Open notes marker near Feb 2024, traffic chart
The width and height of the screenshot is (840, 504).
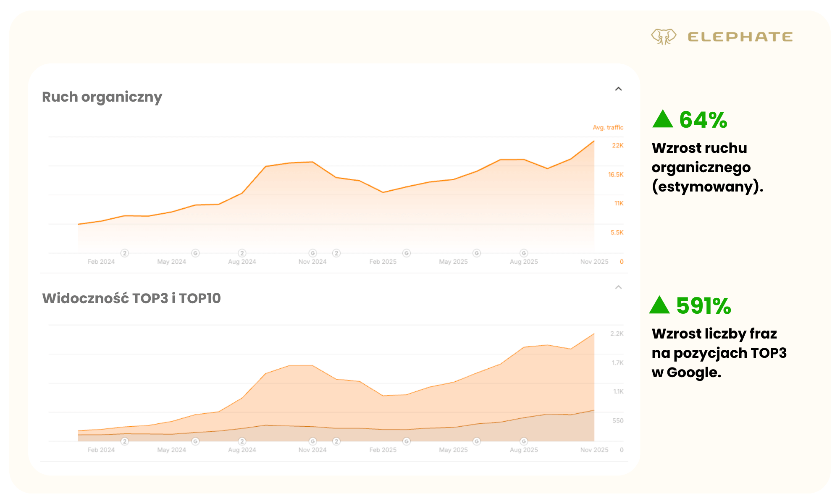coord(125,253)
